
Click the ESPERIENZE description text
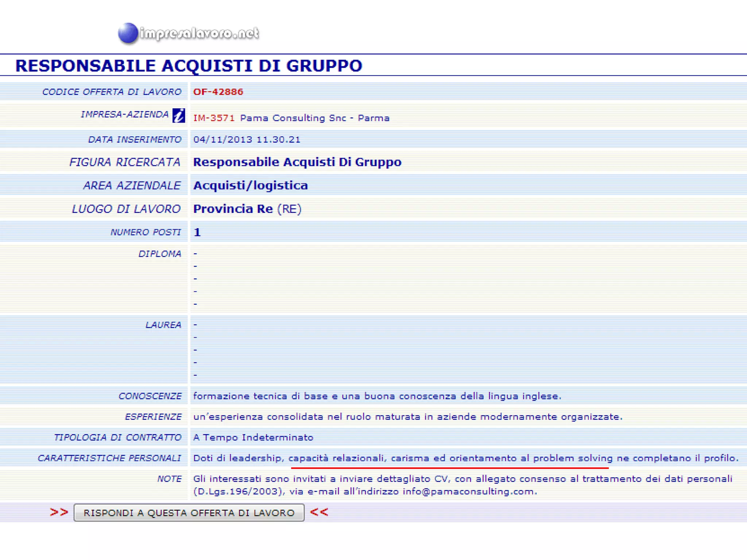point(407,417)
